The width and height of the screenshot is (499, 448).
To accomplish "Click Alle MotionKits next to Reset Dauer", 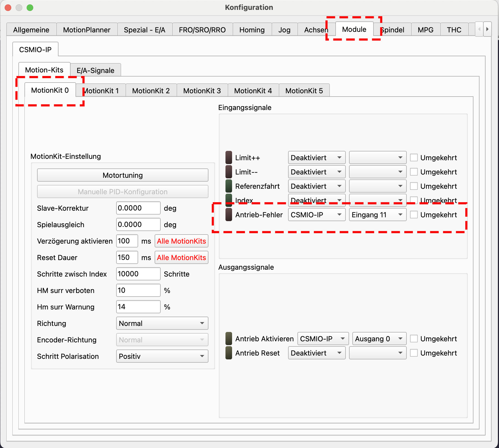I will tap(181, 258).
